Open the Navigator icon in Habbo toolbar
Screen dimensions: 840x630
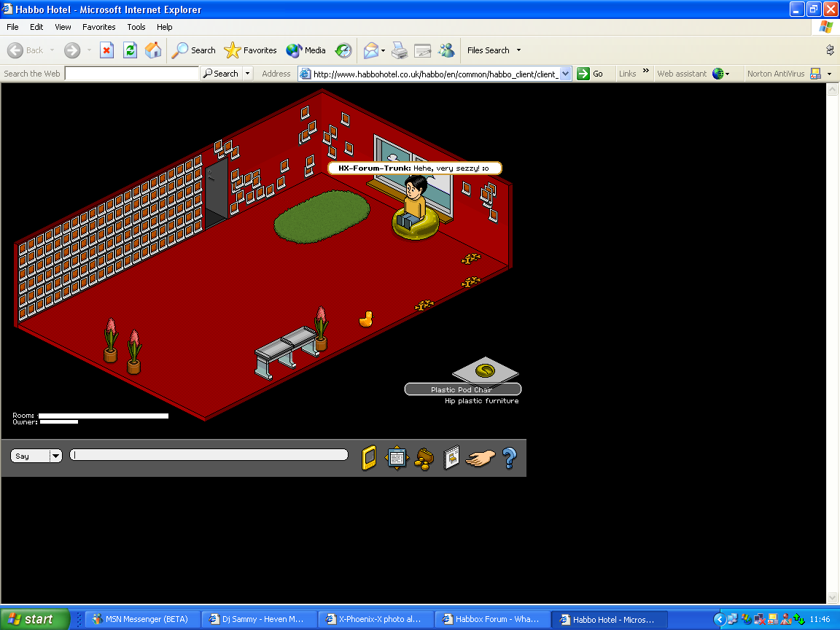[x=397, y=458]
